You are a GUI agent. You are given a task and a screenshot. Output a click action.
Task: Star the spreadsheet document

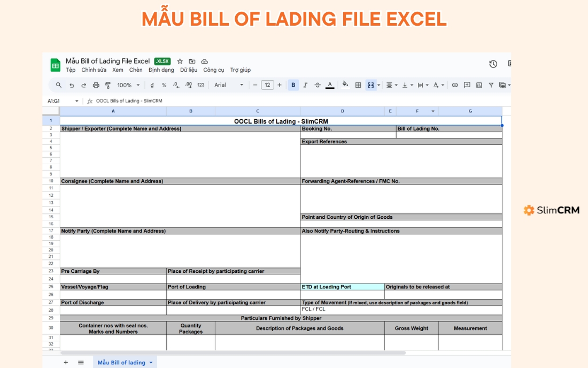[180, 61]
